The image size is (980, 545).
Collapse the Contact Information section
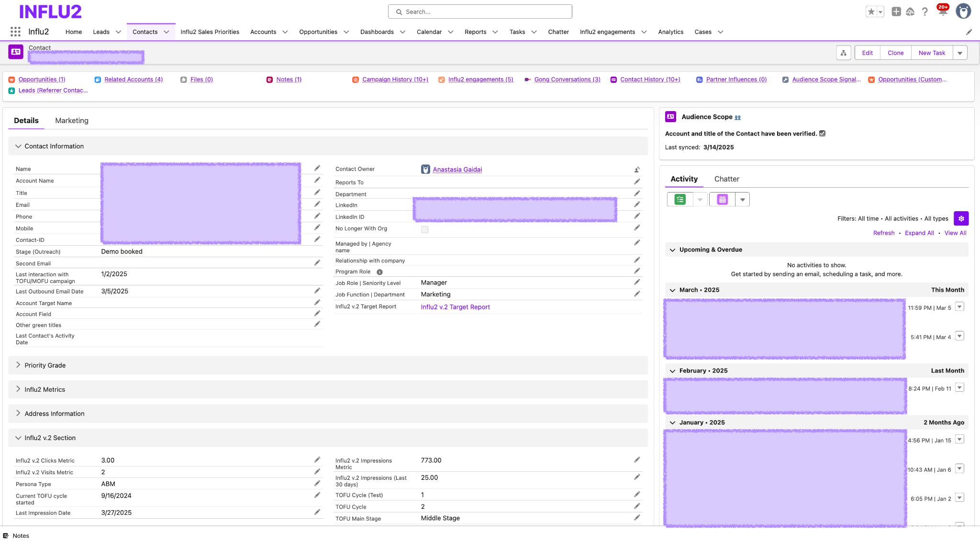tap(18, 146)
